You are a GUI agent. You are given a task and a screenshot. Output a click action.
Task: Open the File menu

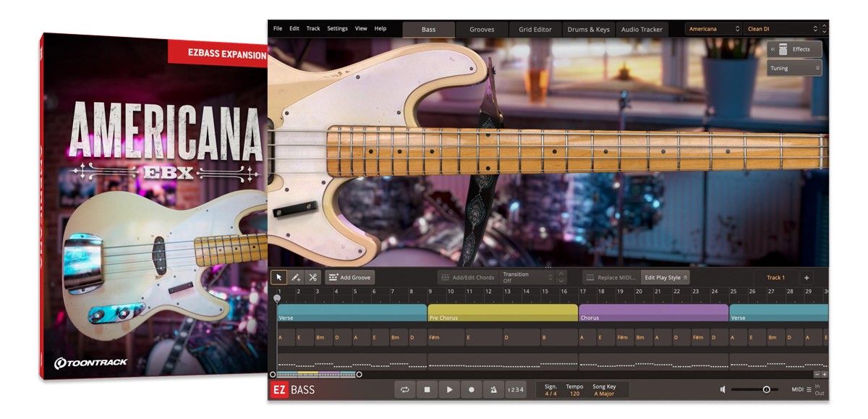click(278, 29)
